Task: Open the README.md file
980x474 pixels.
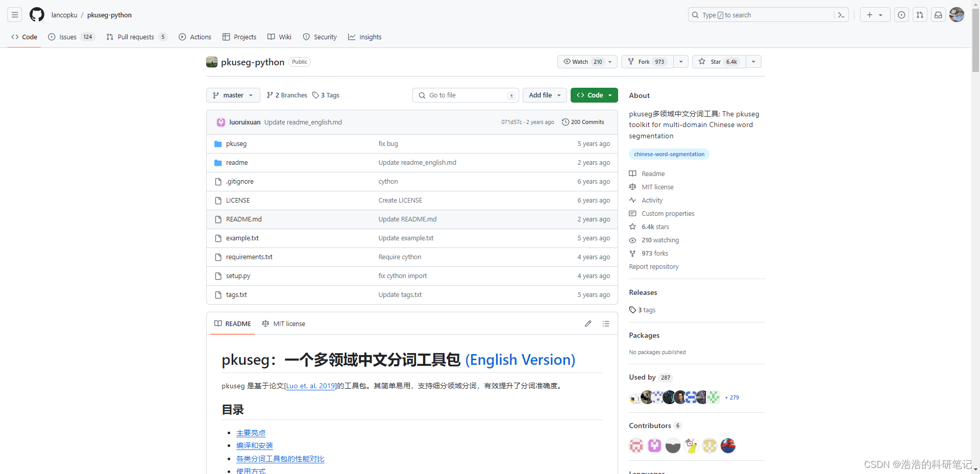Action: click(x=244, y=219)
